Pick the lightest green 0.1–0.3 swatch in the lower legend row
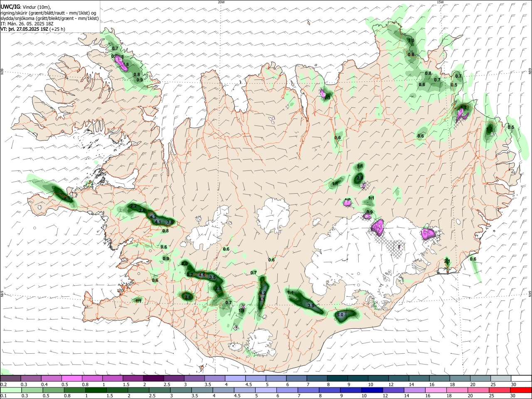Image resolution: width=532 pixels, height=399 pixels. (x=11, y=390)
